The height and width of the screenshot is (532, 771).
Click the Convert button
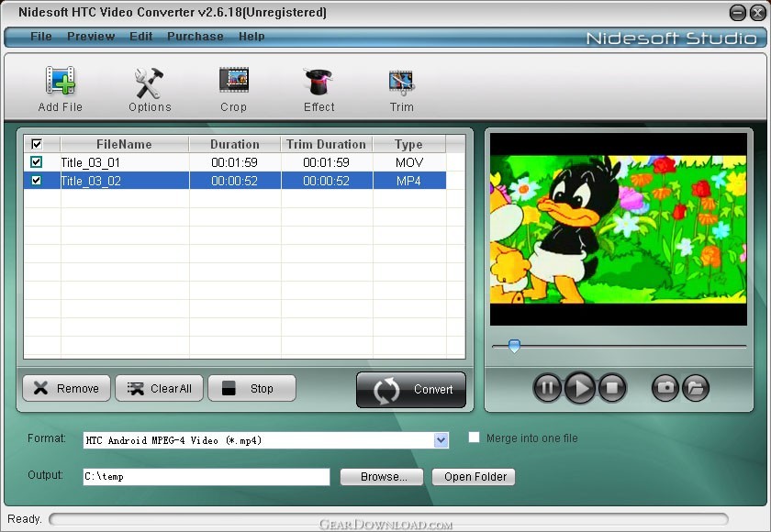(411, 389)
